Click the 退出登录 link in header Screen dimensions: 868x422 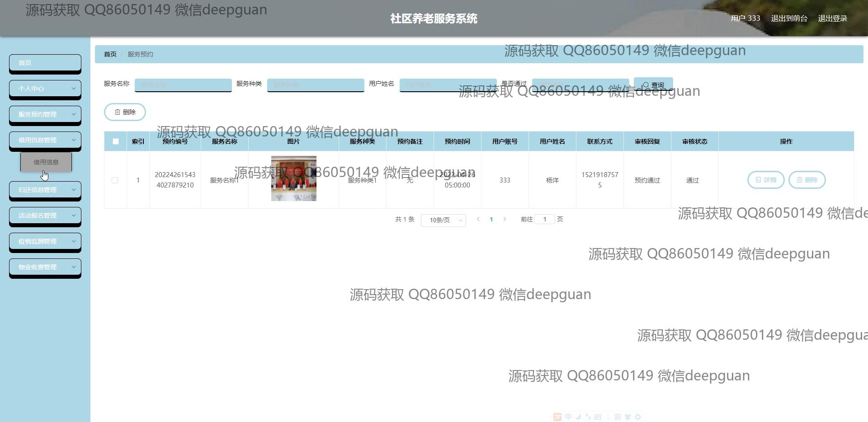pyautogui.click(x=832, y=19)
